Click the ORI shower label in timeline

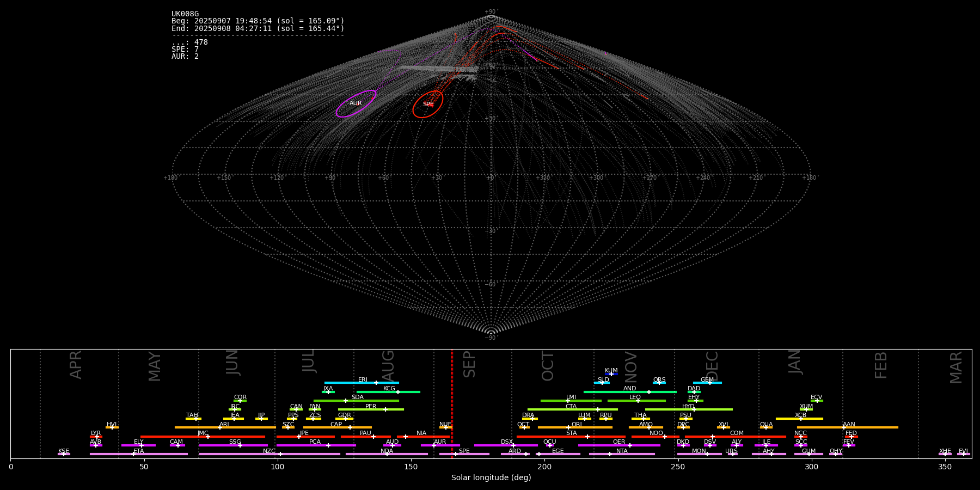tap(577, 424)
